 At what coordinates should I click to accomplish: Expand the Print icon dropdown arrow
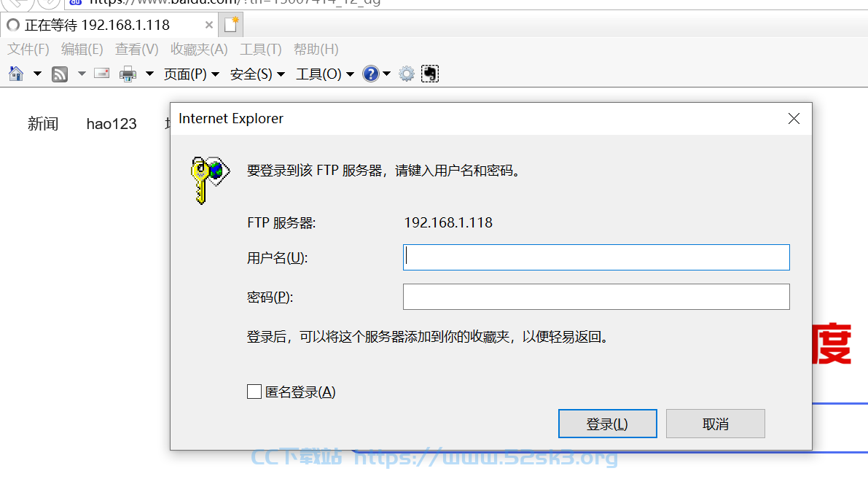coord(149,73)
